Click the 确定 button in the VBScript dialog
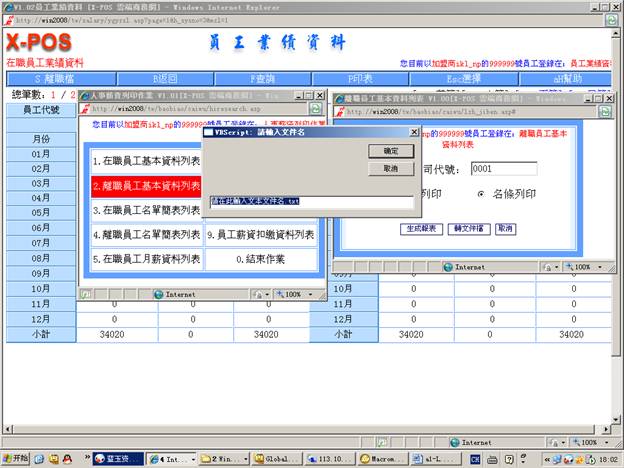Viewport: 624px width, 468px height. pos(390,150)
